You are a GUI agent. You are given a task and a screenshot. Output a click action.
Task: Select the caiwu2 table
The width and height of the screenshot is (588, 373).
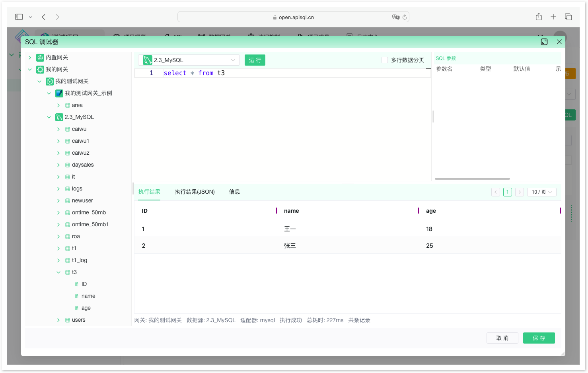[x=81, y=153]
